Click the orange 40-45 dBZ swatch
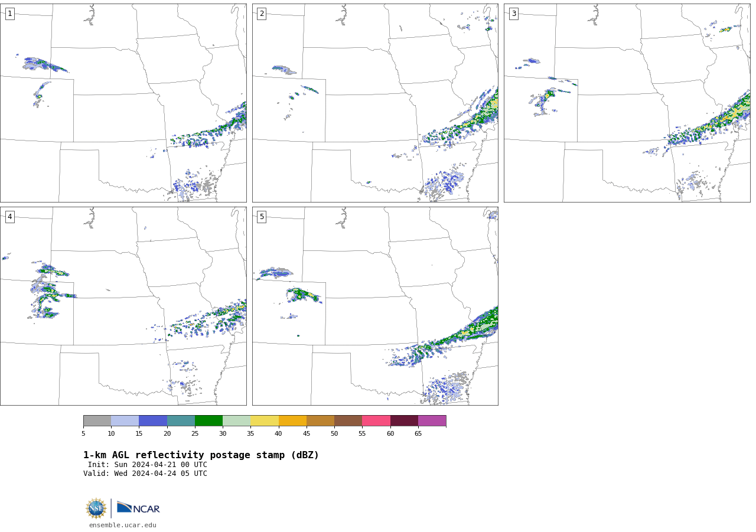This screenshot has height=532, width=756. click(292, 420)
